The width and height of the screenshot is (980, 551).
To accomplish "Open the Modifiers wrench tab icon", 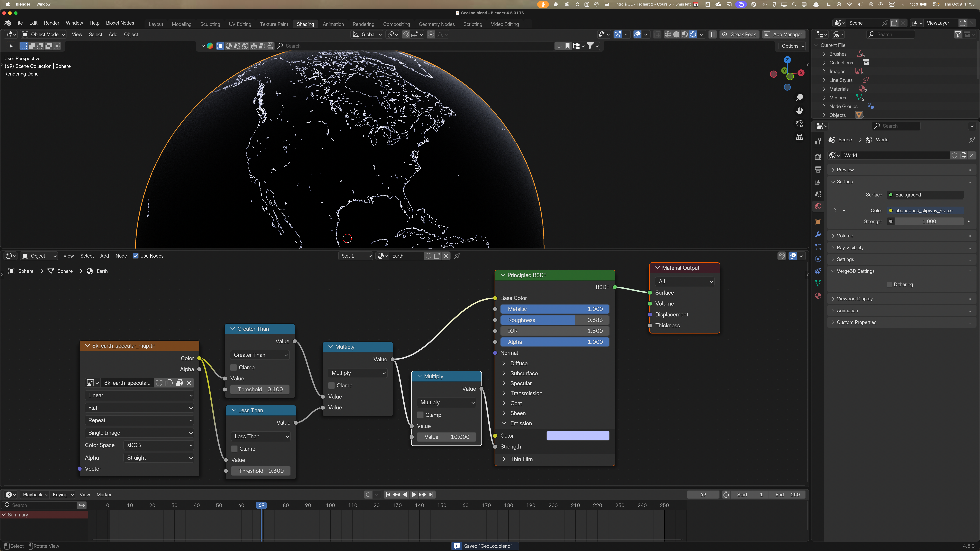I will [818, 234].
